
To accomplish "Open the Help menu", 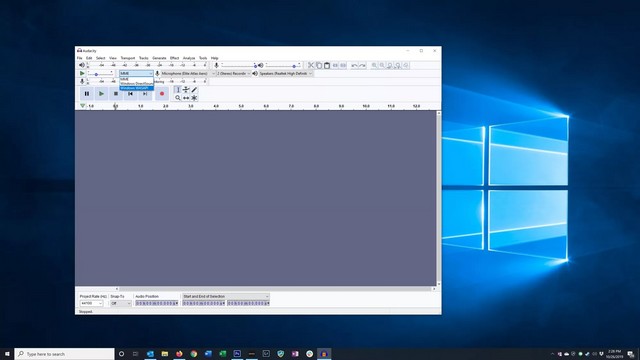I will click(214, 58).
